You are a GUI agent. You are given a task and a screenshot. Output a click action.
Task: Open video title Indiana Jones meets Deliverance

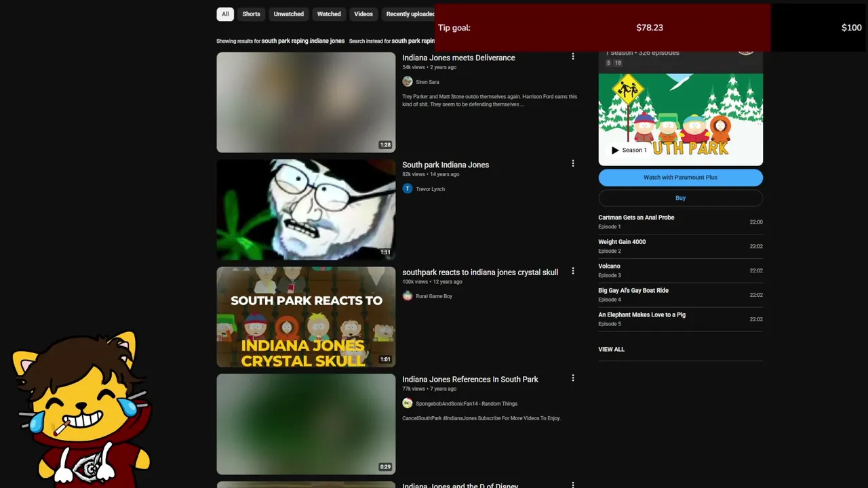coord(458,58)
